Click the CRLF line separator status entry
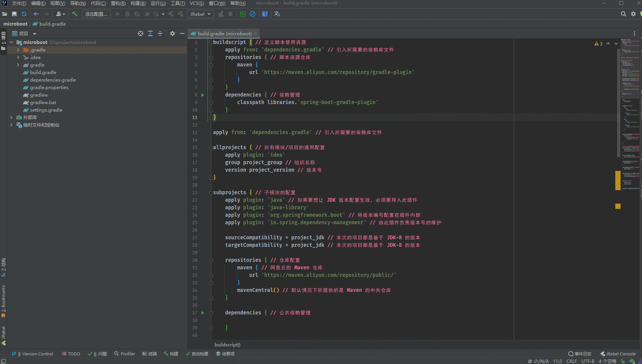 [572, 361]
